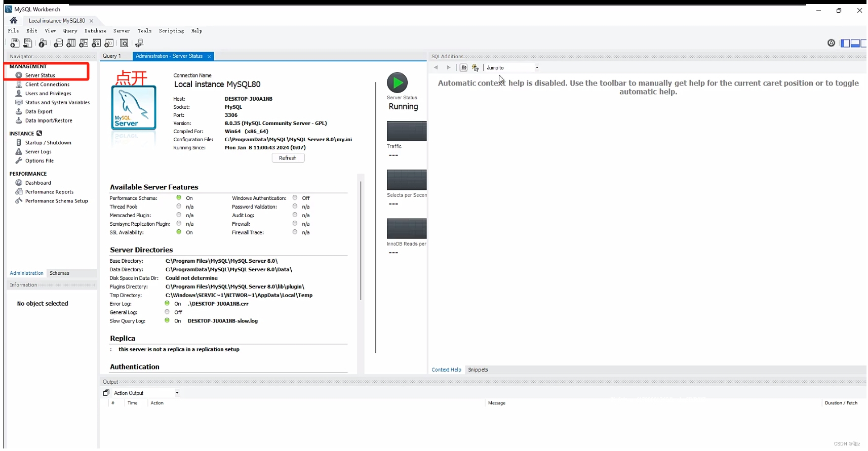
Task: Open Performance Reports
Action: pyautogui.click(x=49, y=192)
